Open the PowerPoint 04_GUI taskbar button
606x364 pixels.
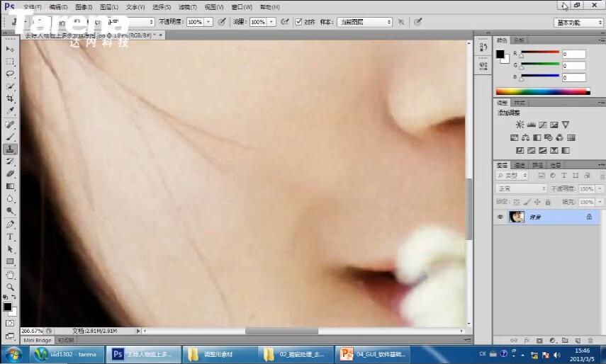373,354
